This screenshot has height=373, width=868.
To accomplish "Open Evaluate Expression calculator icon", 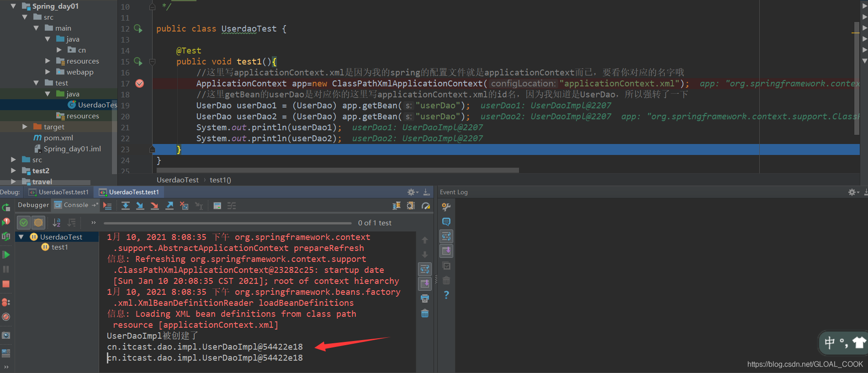I will [217, 206].
